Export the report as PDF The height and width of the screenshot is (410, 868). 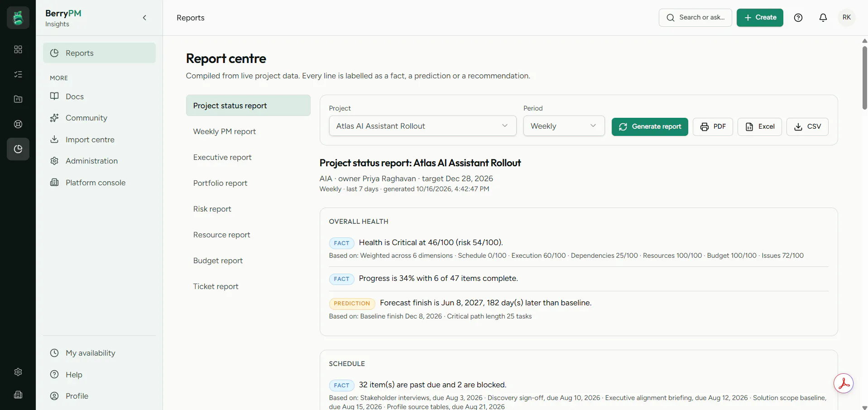(x=713, y=127)
